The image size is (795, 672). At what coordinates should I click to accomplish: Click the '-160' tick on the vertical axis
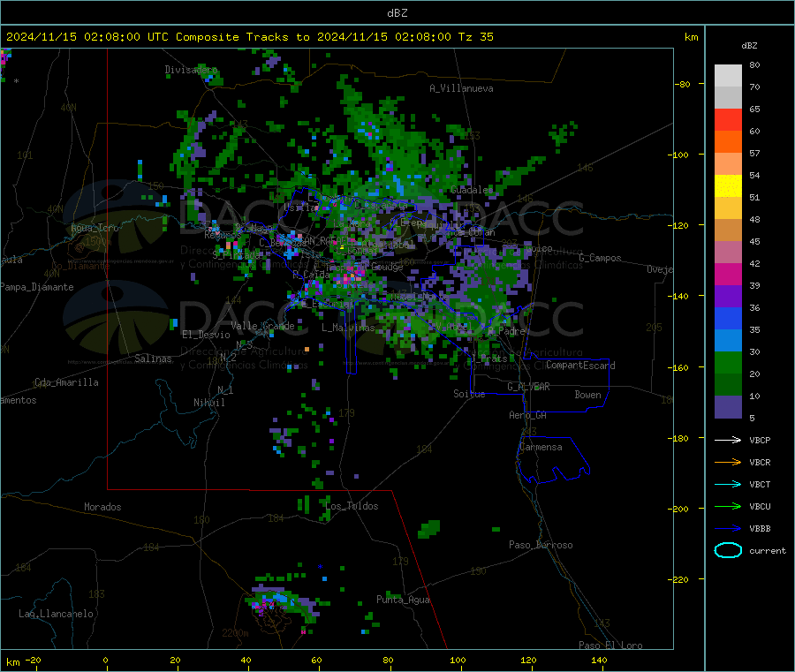[680, 367]
